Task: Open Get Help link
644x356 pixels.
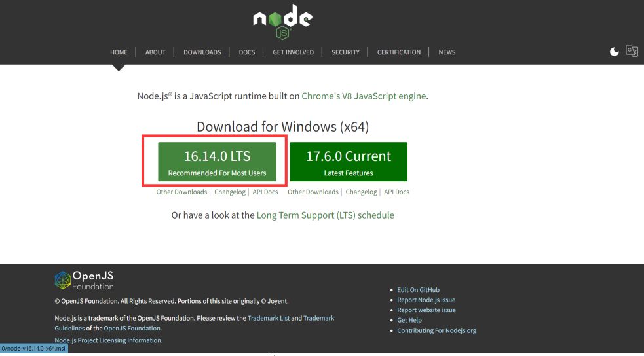Action: click(409, 320)
